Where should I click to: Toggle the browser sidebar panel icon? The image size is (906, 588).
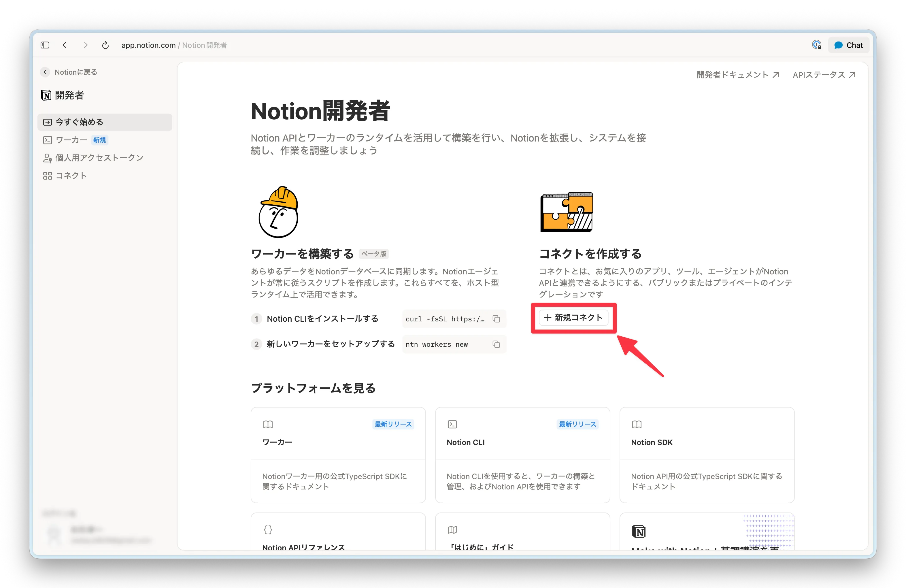[45, 45]
